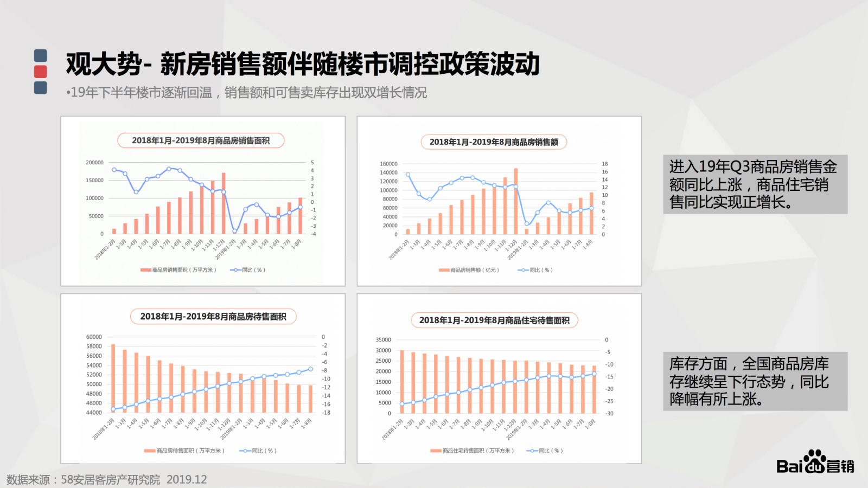Viewport: 868px width, 488px height.
Task: Click axis value 58000 in 商品房待售面积 chart
Action: [94, 346]
